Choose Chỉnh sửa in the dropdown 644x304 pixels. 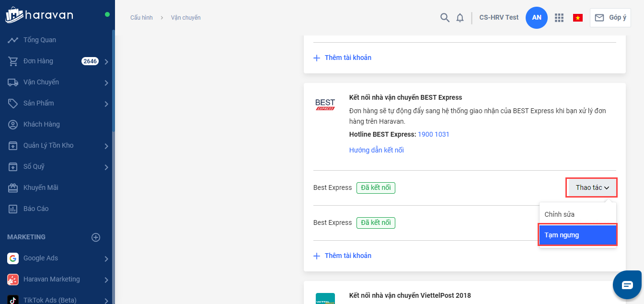(x=560, y=214)
